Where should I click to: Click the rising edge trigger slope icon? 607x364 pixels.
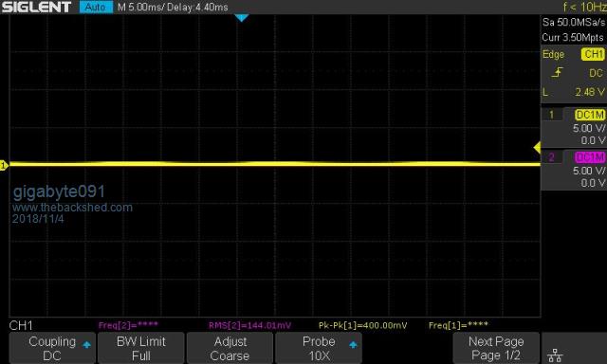[557, 72]
